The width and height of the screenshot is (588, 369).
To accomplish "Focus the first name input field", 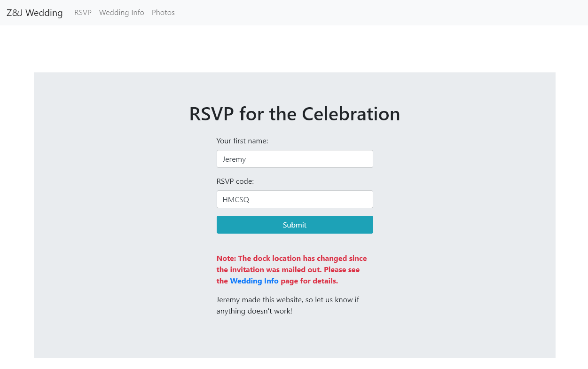I will point(295,159).
